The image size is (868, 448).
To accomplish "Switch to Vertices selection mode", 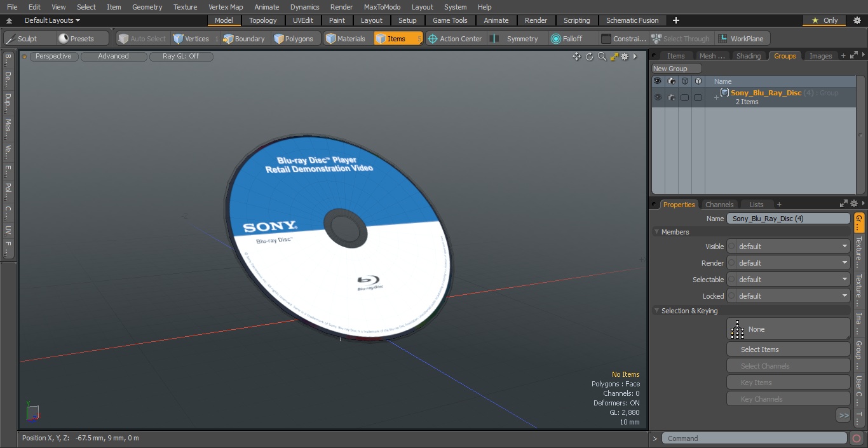I will (x=196, y=39).
